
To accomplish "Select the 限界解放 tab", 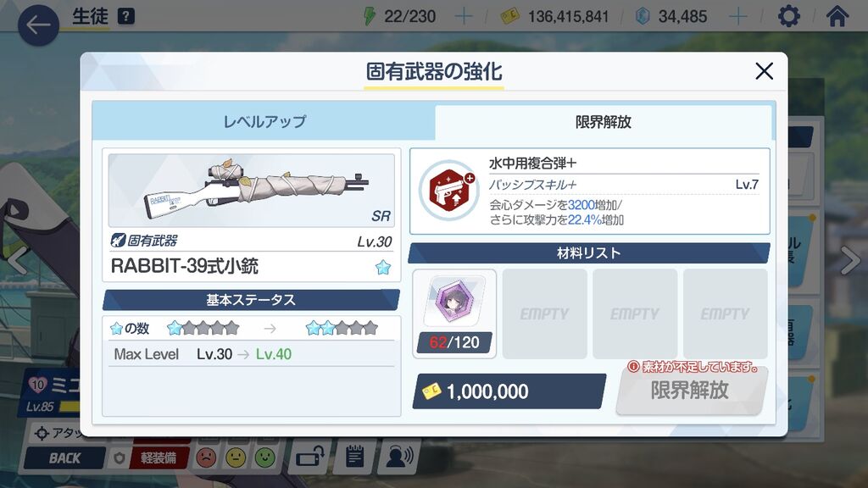I will click(603, 122).
